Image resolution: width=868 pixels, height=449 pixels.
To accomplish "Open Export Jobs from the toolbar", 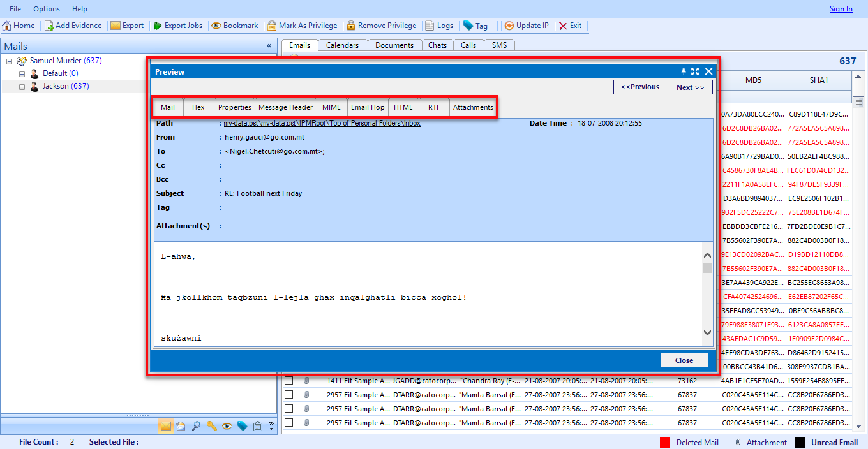I will tap(177, 26).
